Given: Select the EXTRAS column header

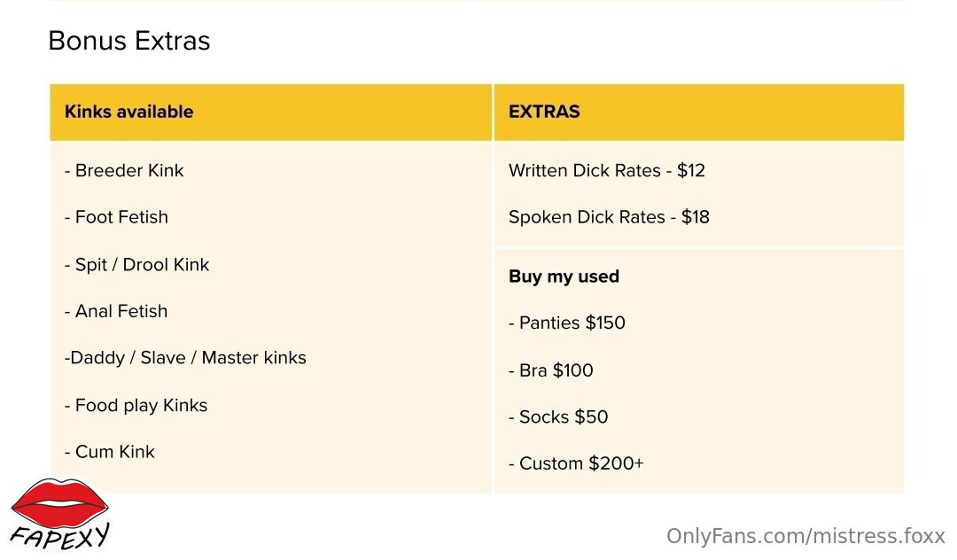Looking at the screenshot, I should (699, 113).
